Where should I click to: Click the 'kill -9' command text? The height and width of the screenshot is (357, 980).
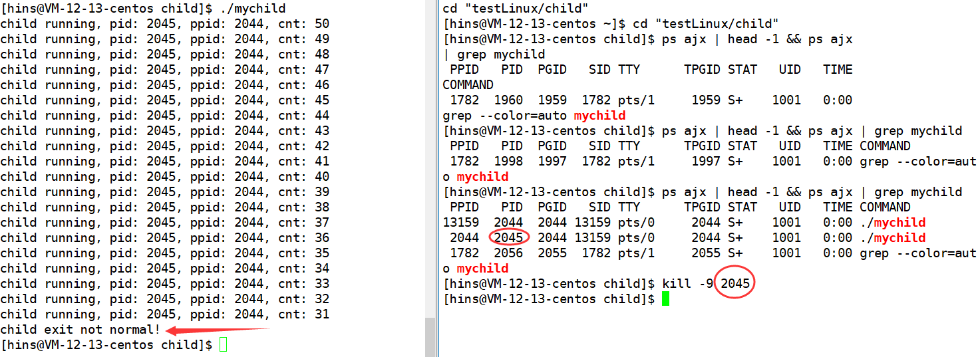point(688,284)
